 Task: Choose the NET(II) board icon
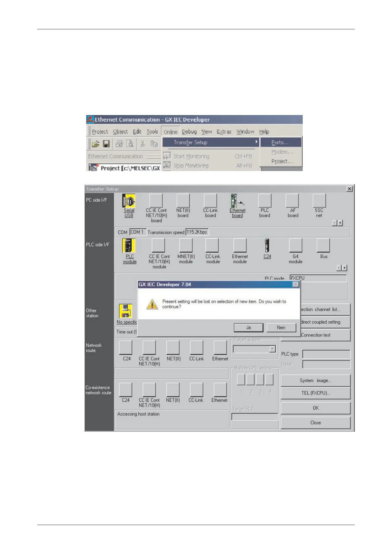click(x=183, y=200)
